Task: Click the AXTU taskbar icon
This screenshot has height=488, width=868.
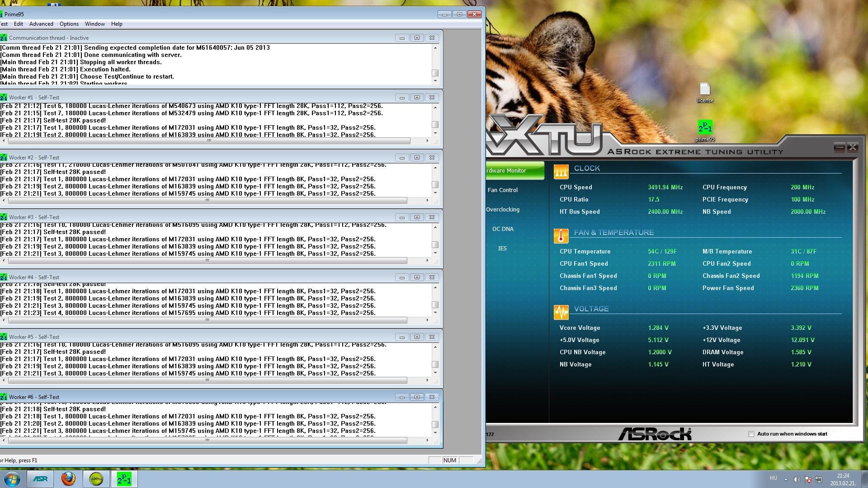Action: click(x=96, y=479)
